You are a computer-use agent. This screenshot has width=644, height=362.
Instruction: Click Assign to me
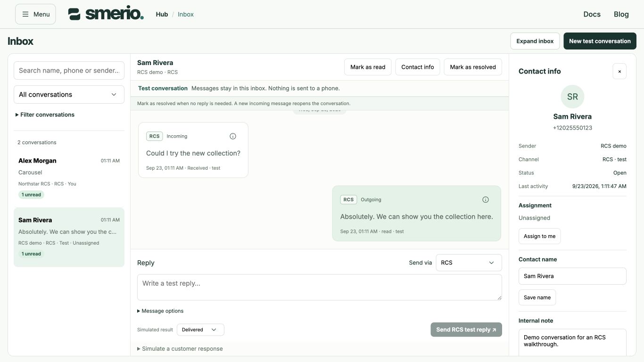(x=539, y=236)
